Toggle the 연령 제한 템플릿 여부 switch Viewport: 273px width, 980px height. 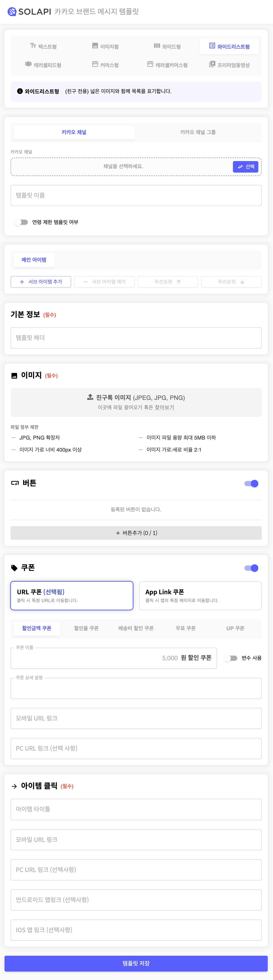(x=21, y=222)
